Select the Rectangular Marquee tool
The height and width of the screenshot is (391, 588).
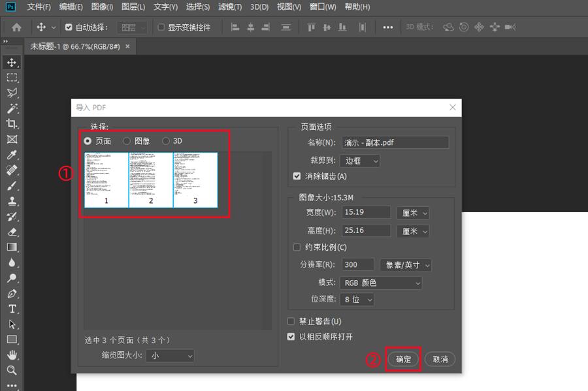click(x=12, y=78)
